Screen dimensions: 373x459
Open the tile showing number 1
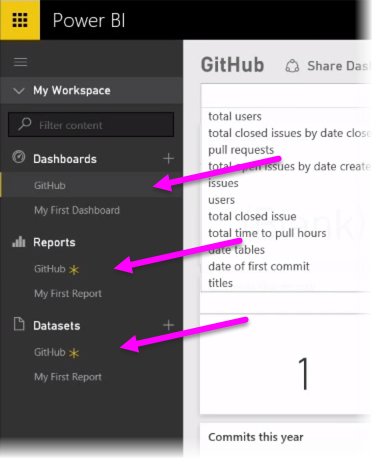pos(287,365)
